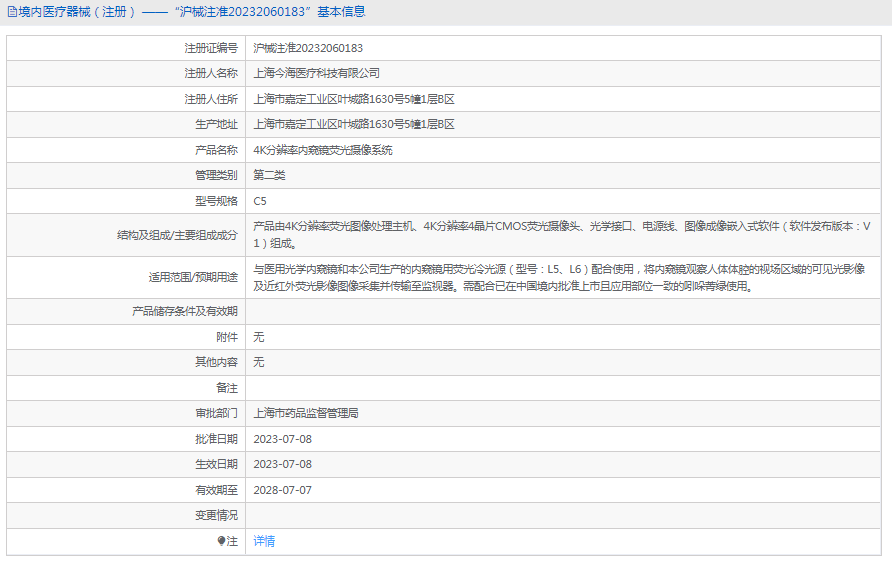The image size is (892, 564).
Task: Click the model spec value C5
Action: tap(259, 201)
